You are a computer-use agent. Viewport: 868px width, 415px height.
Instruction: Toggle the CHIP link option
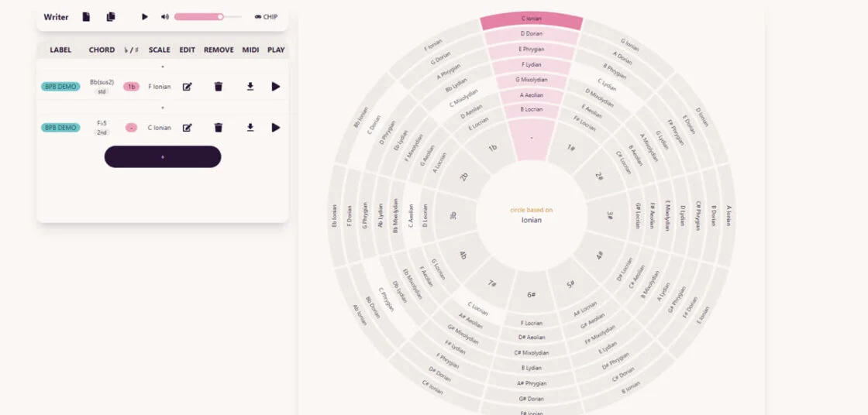click(x=266, y=16)
